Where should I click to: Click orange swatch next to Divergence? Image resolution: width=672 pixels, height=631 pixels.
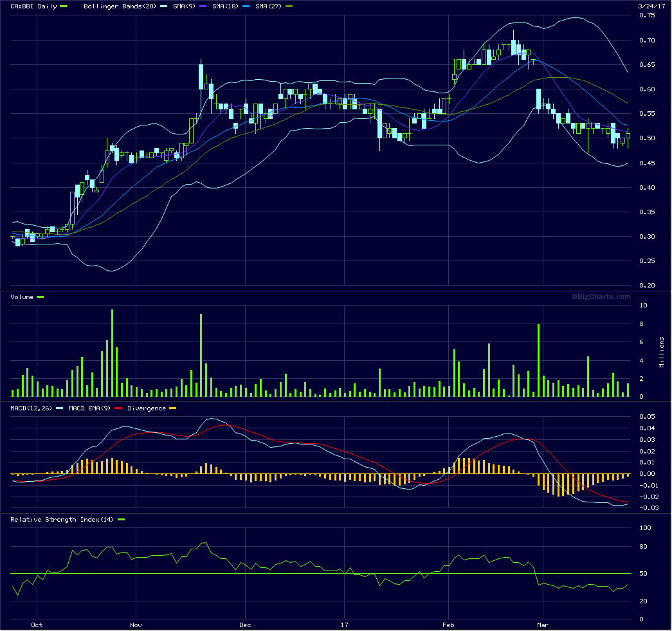click(x=172, y=408)
